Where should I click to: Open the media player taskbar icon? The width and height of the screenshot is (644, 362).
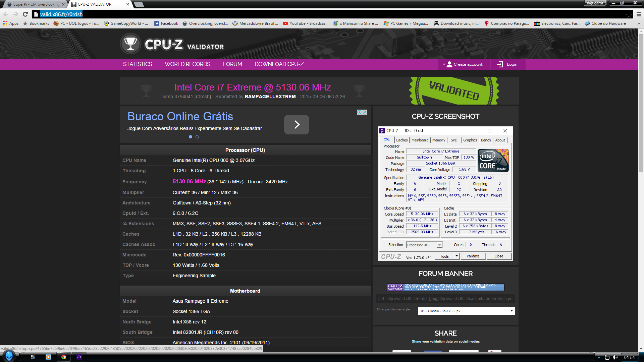pyautogui.click(x=48, y=357)
